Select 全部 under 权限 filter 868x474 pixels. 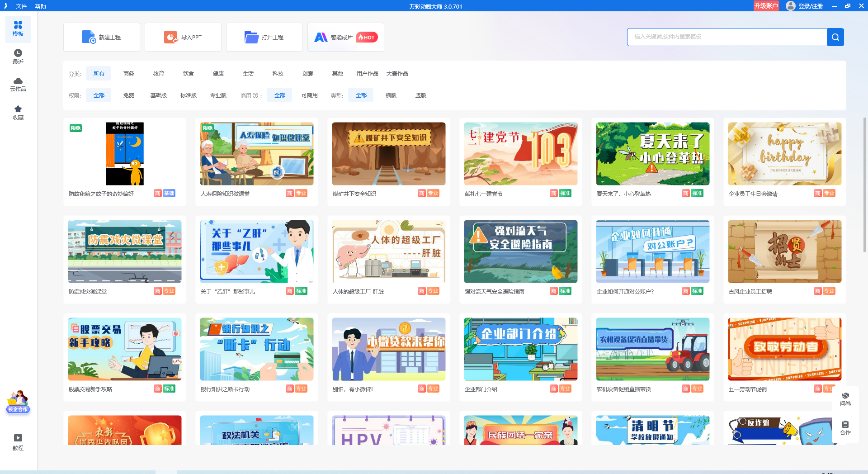[x=99, y=95]
